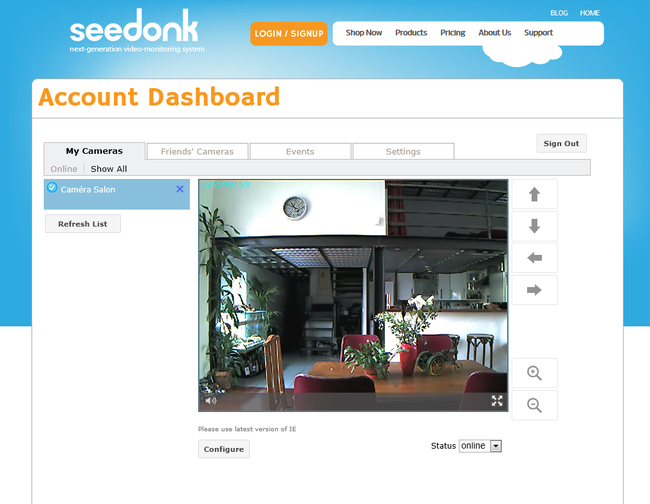This screenshot has height=504, width=650.
Task: Open the Events tab
Action: pyautogui.click(x=300, y=151)
